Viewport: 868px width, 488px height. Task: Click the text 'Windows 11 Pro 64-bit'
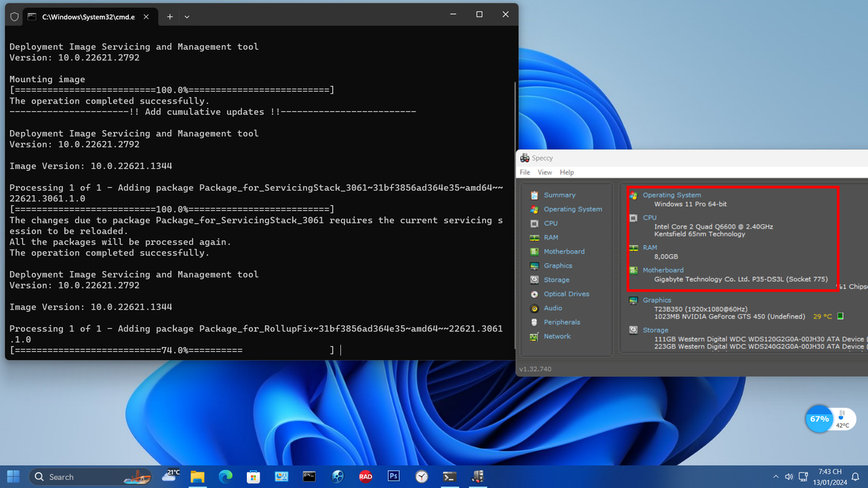click(x=690, y=204)
